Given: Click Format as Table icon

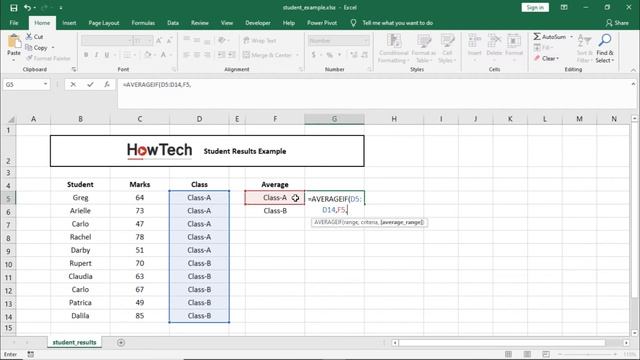Looking at the screenshot, I should point(423,42).
